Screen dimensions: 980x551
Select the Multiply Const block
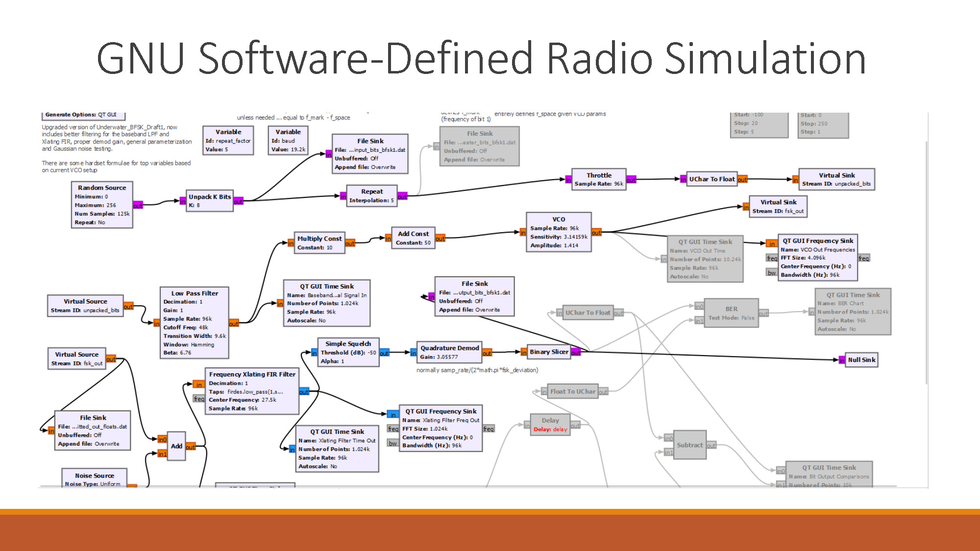[x=319, y=242]
